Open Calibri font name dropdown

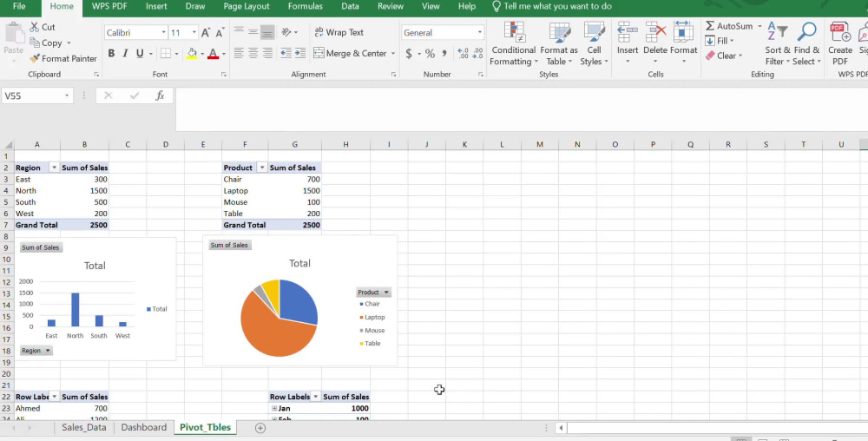click(x=163, y=33)
